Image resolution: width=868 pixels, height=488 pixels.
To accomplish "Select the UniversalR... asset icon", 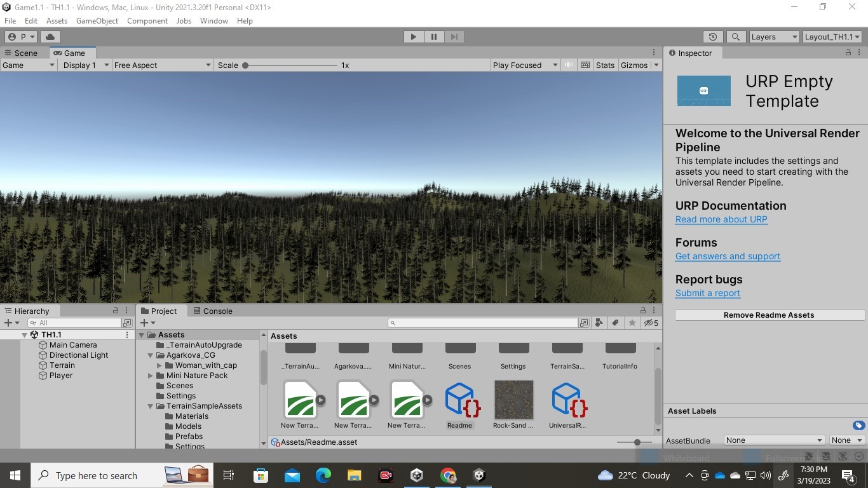I will pyautogui.click(x=569, y=400).
